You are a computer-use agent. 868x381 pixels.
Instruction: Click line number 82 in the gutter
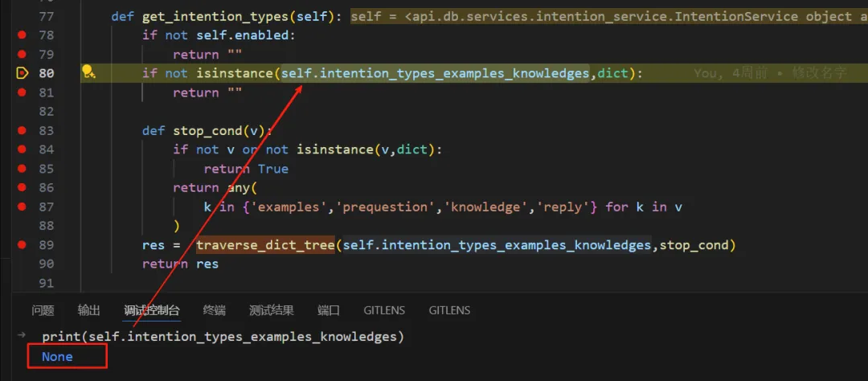47,111
